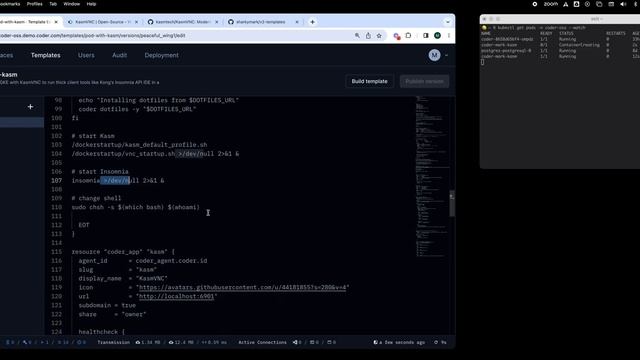Screen dimensions: 640x360
Task: Open the Chrome profile avatar
Action: coord(437,36)
